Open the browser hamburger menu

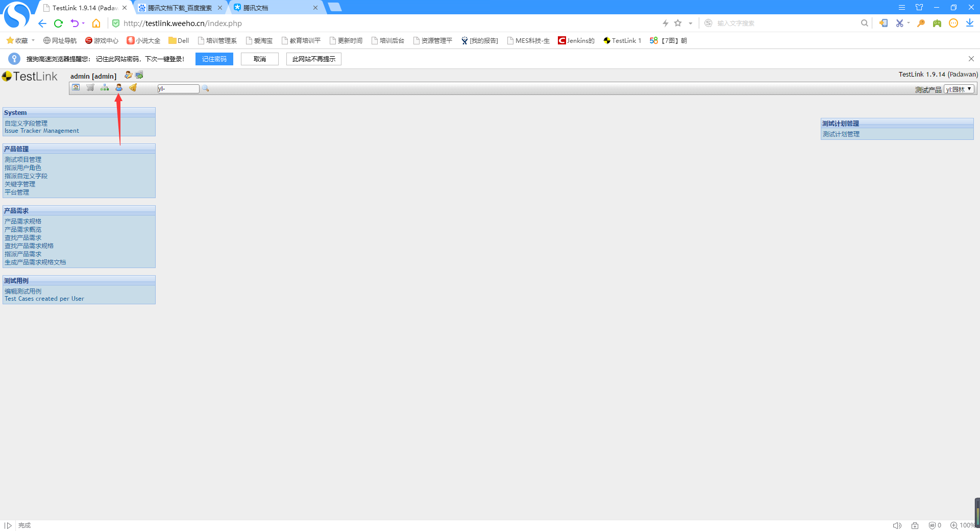pos(902,7)
